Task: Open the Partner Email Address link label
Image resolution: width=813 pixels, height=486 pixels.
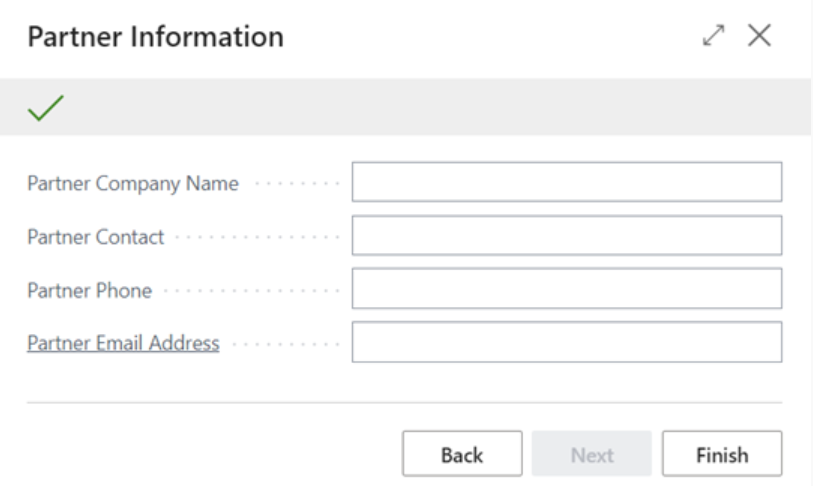Action: 123,343
